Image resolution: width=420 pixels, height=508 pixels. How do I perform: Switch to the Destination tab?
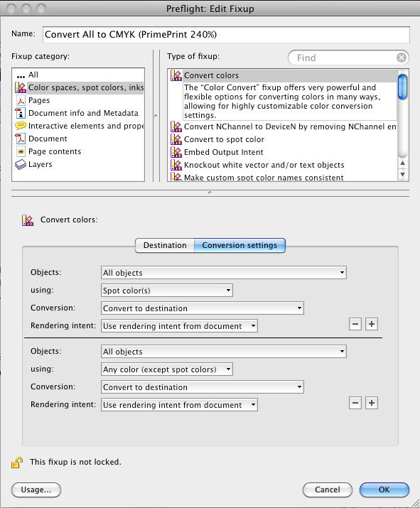[x=165, y=245]
